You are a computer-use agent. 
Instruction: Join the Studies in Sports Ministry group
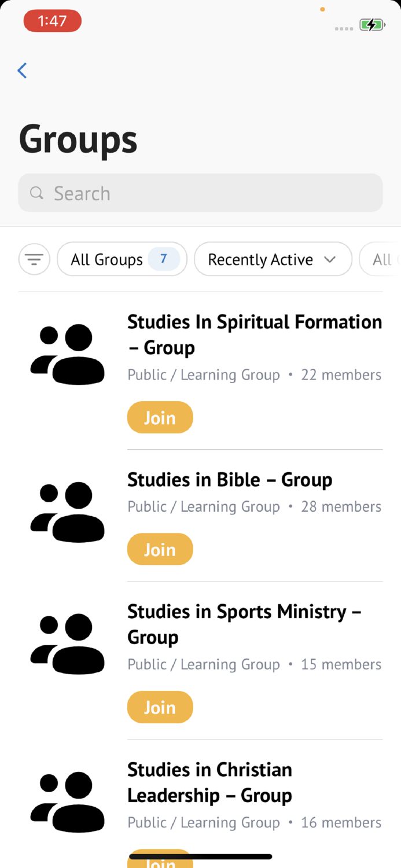(x=160, y=707)
